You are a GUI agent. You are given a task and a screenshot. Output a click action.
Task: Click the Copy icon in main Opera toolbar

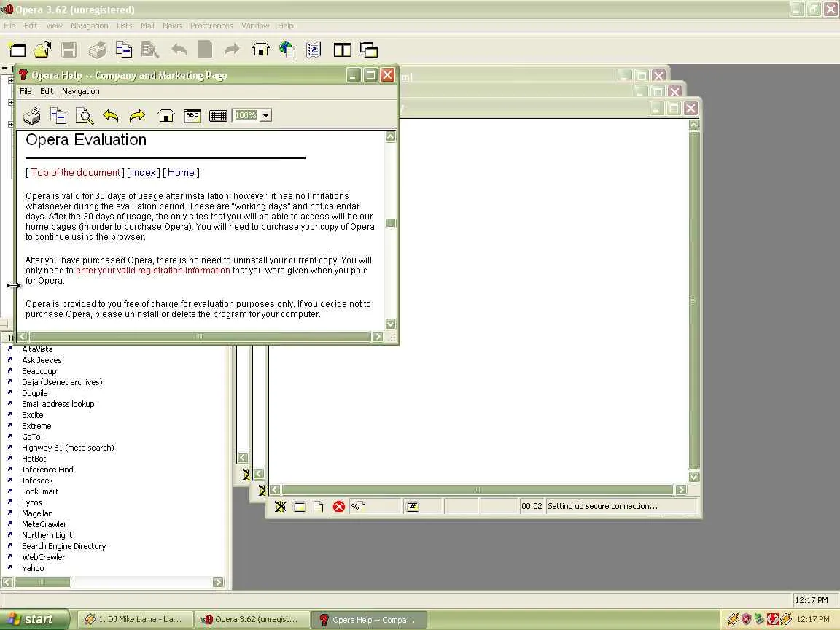click(124, 50)
